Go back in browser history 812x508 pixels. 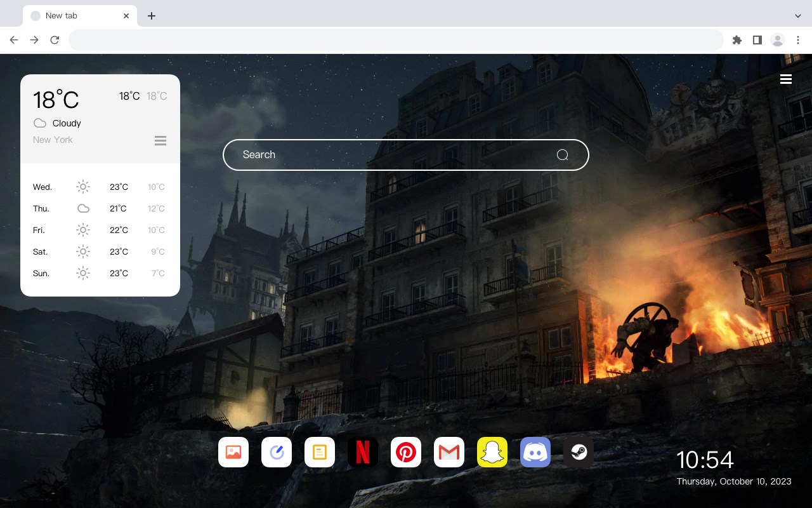point(14,40)
